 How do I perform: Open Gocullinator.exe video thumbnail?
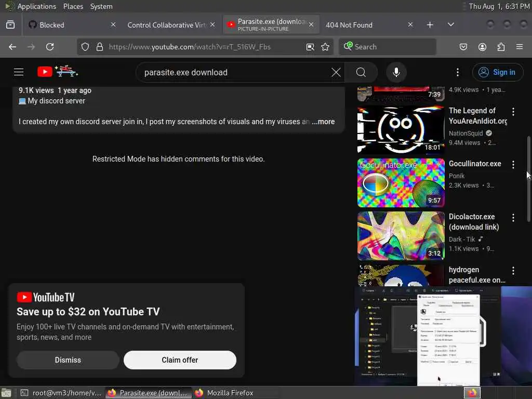(401, 183)
